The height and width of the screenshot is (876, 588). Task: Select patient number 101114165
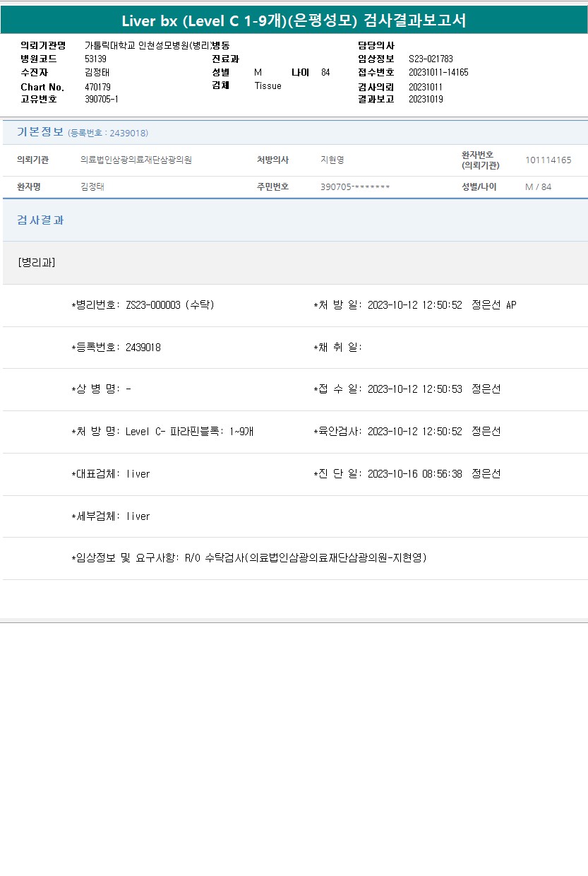(548, 160)
